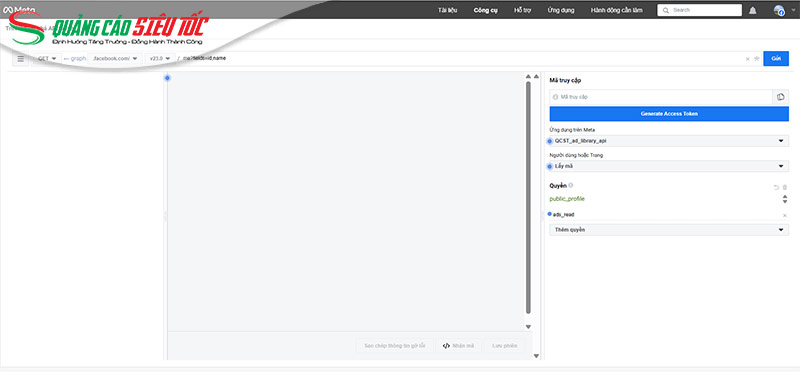Screen dimensions: 800x372
Task: Open the Lấy mã user or page dropdown
Action: 669,166
